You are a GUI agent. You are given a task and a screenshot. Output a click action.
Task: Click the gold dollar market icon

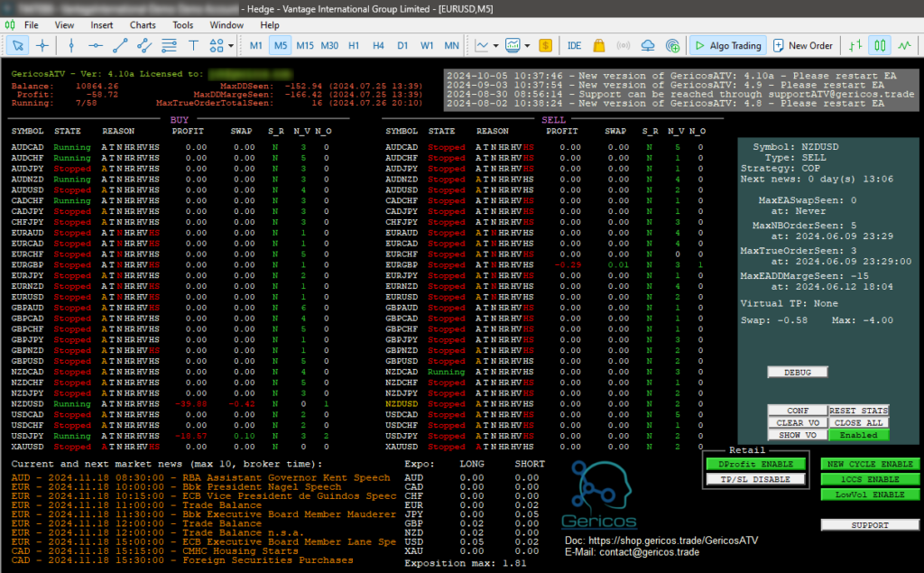click(x=546, y=45)
